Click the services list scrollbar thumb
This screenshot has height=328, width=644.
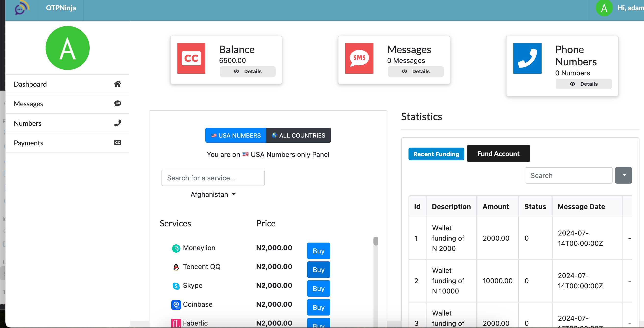point(376,241)
